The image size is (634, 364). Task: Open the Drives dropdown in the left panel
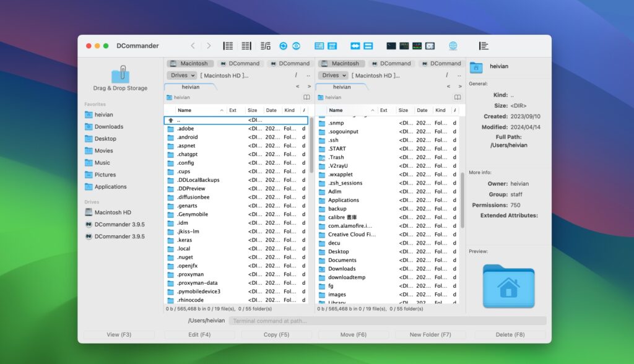(x=181, y=76)
